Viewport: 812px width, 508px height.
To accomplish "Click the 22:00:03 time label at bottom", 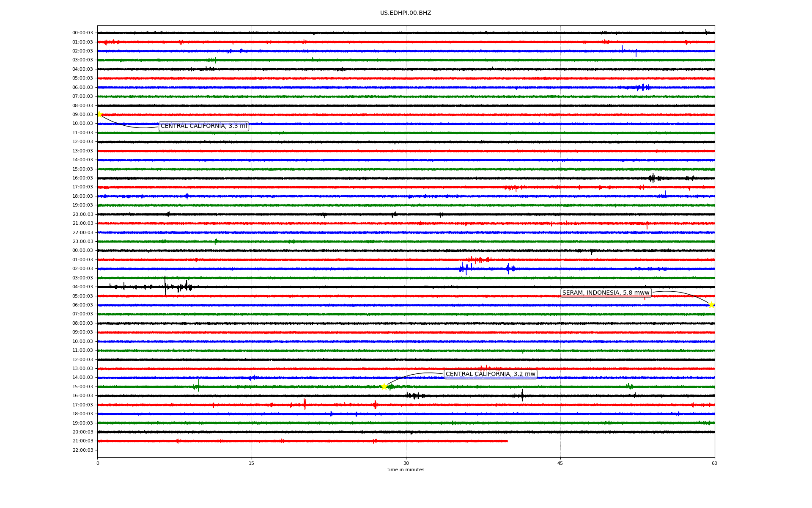I will point(82,450).
